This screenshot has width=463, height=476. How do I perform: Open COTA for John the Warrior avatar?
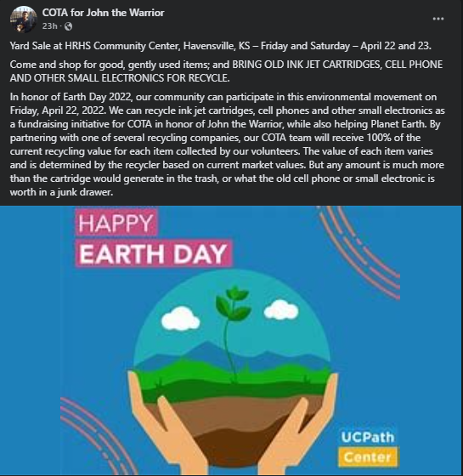tap(24, 19)
